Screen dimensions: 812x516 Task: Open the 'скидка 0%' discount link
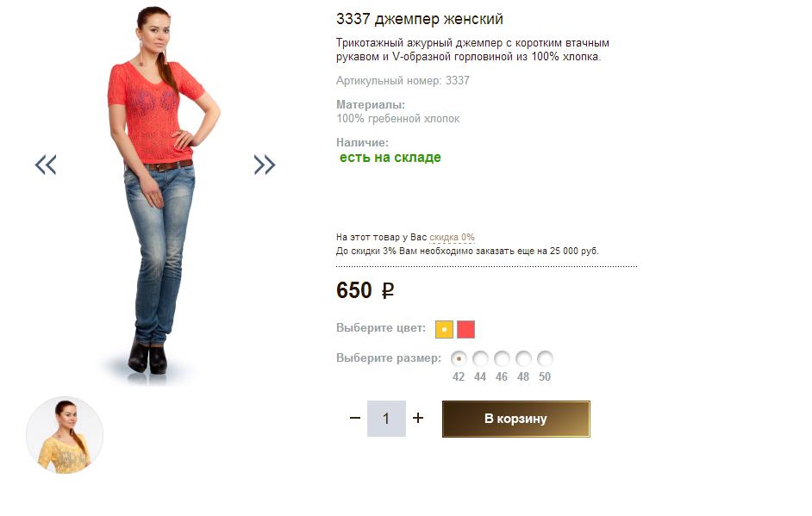(452, 237)
